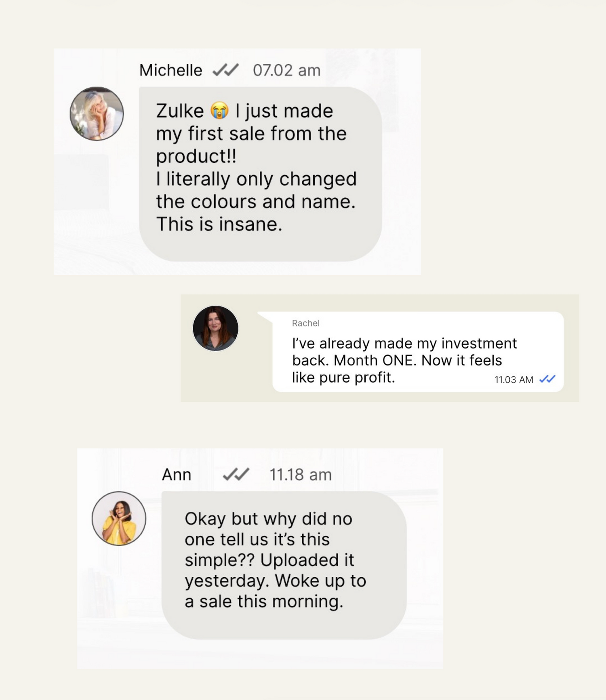Click the crying emoji in Michelle's message
The height and width of the screenshot is (700, 606).
(x=219, y=111)
